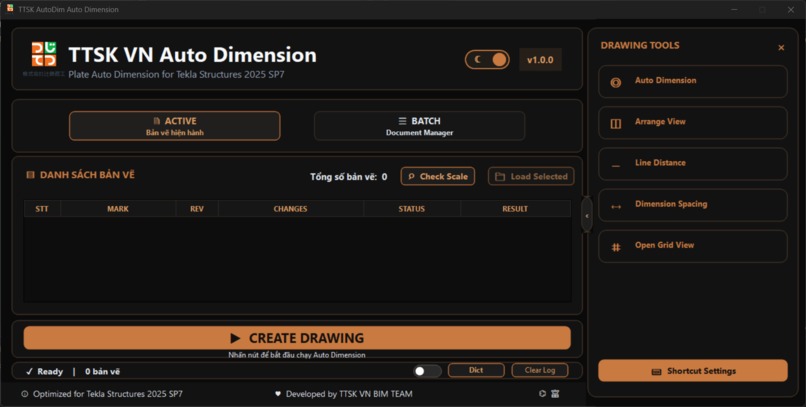Click the Tổng số bản vẽ count
806x407 pixels.
[349, 177]
